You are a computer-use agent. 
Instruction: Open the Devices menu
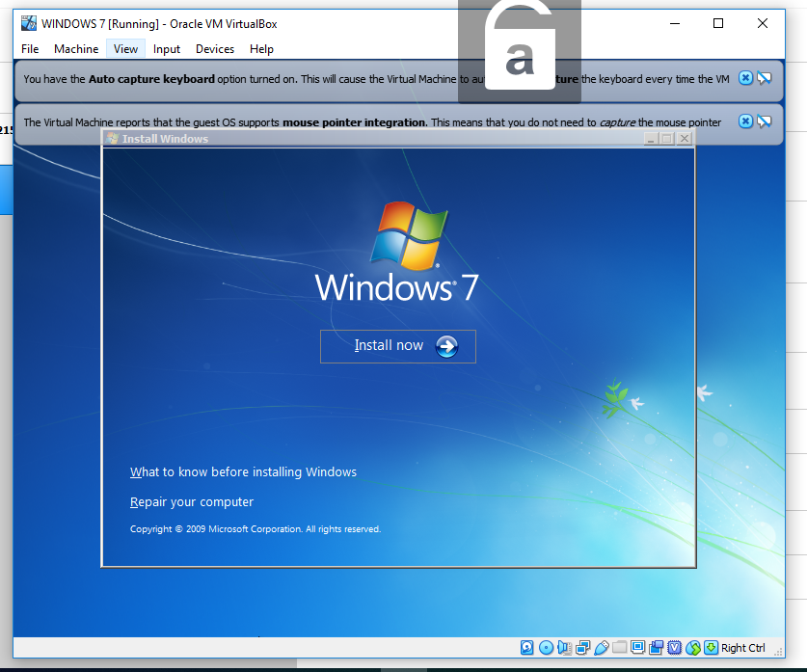coord(215,49)
